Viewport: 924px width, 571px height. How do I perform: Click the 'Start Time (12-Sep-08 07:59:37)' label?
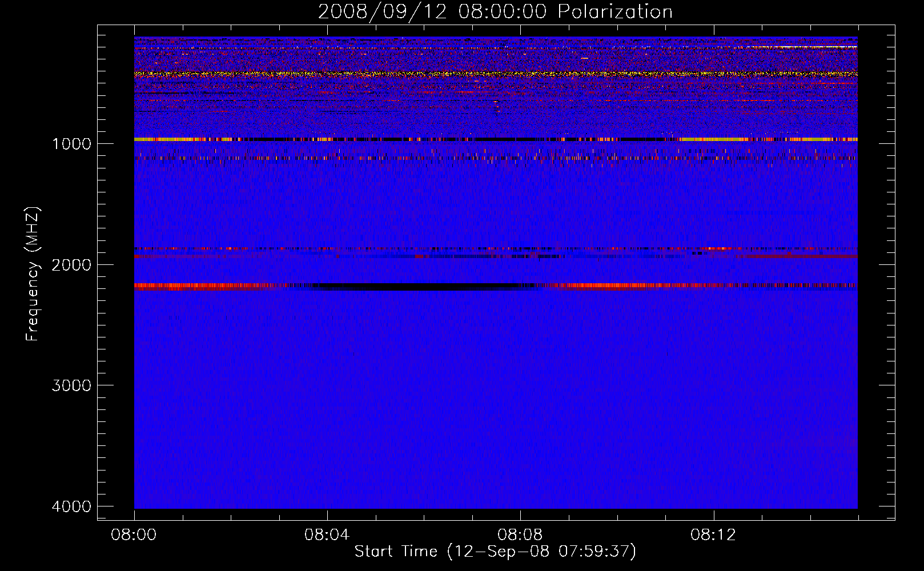pos(495,552)
